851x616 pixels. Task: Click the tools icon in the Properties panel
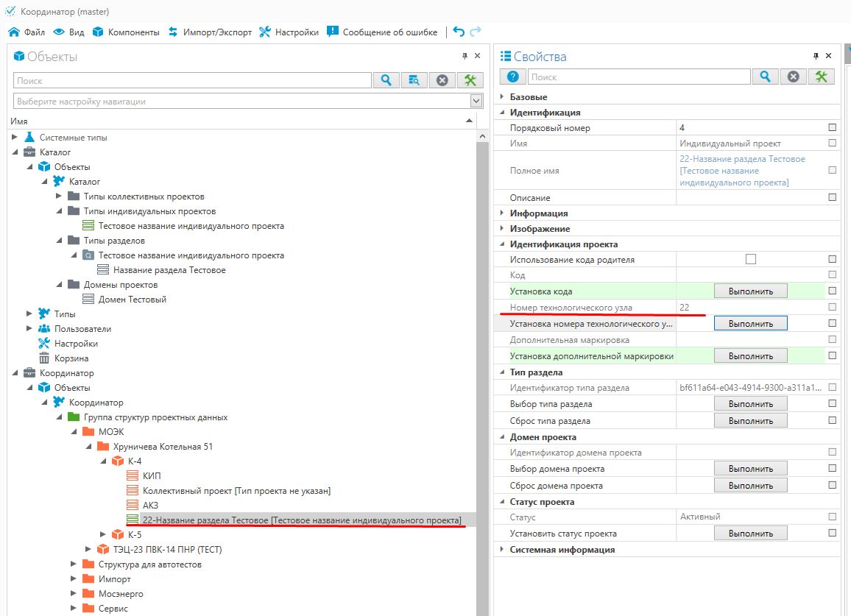[x=821, y=77]
